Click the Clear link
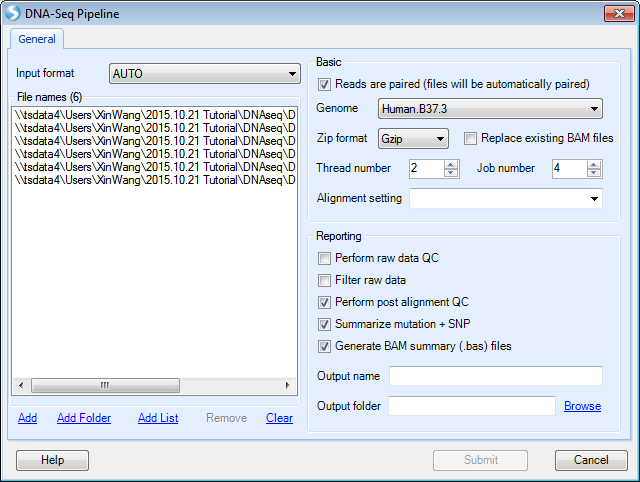The image size is (640, 482). click(280, 418)
